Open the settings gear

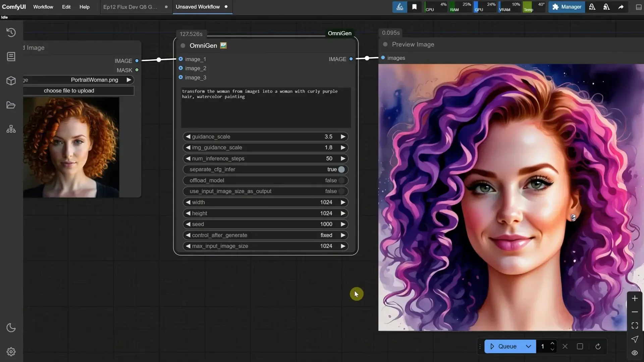point(11,352)
